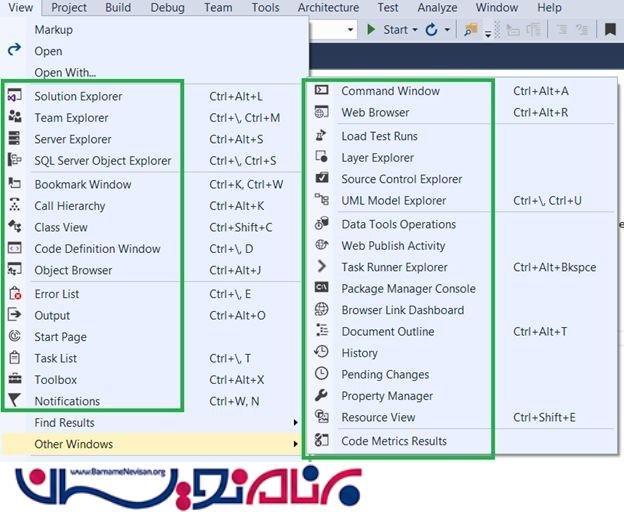The height and width of the screenshot is (512, 624).
Task: Open the Test menu
Action: 388,8
